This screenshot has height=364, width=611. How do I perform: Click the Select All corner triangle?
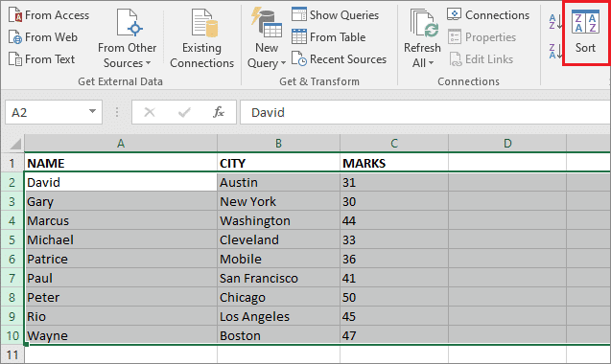(14, 144)
